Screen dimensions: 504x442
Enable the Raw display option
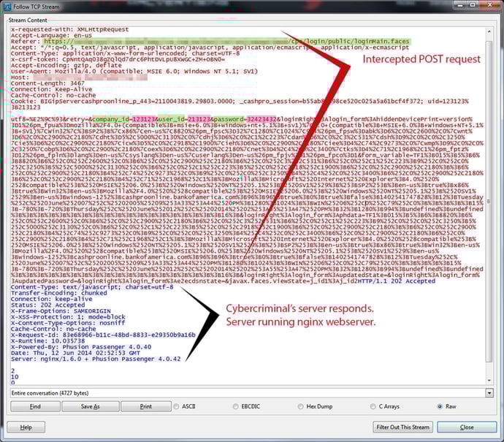point(438,406)
